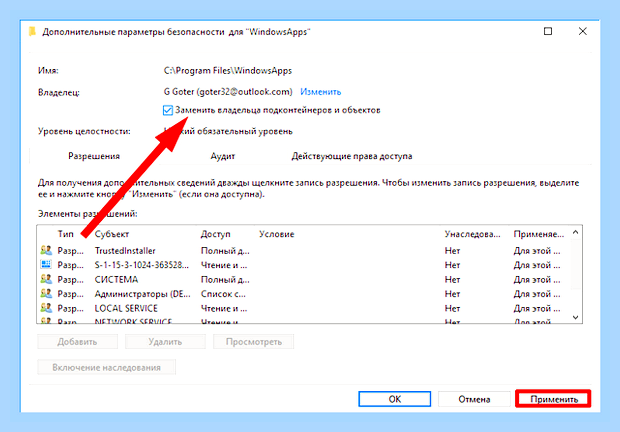
Task: Sort by the Унаследова... column header
Action: (472, 234)
